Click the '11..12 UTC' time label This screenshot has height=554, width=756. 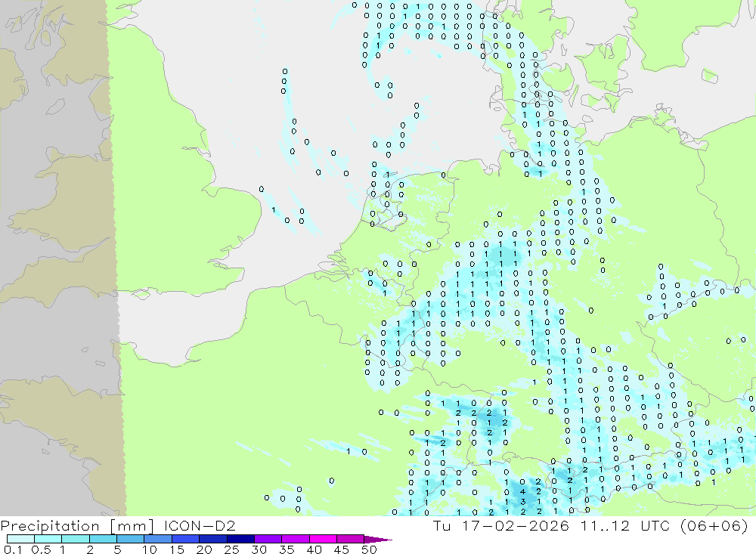pyautogui.click(x=626, y=525)
